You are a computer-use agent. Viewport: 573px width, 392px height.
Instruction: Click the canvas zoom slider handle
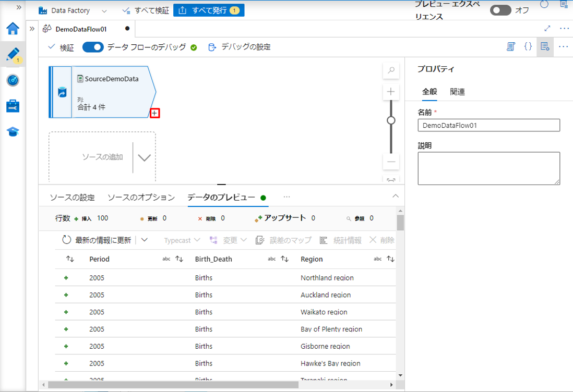391,120
